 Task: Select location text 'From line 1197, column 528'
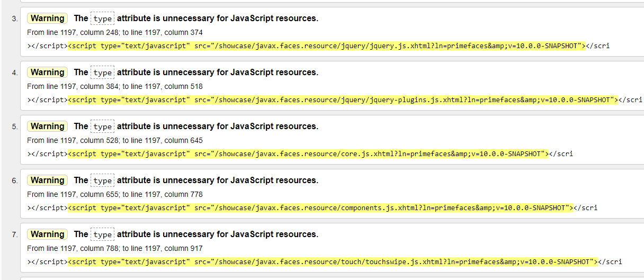click(x=74, y=140)
